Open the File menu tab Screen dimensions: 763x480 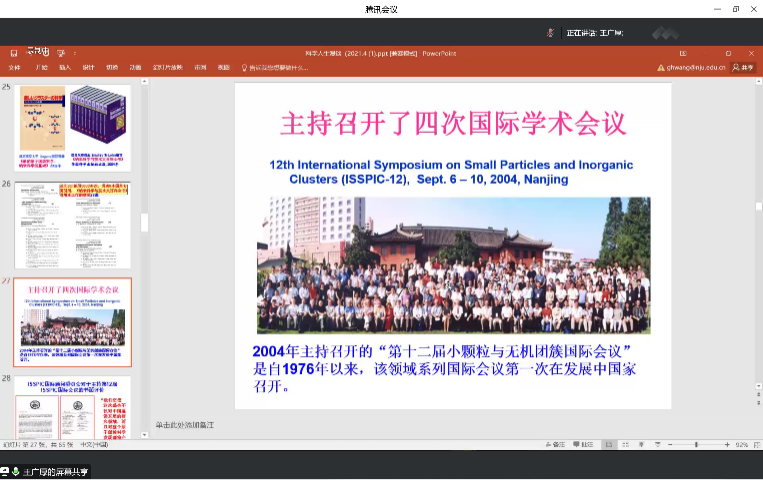tap(15, 68)
